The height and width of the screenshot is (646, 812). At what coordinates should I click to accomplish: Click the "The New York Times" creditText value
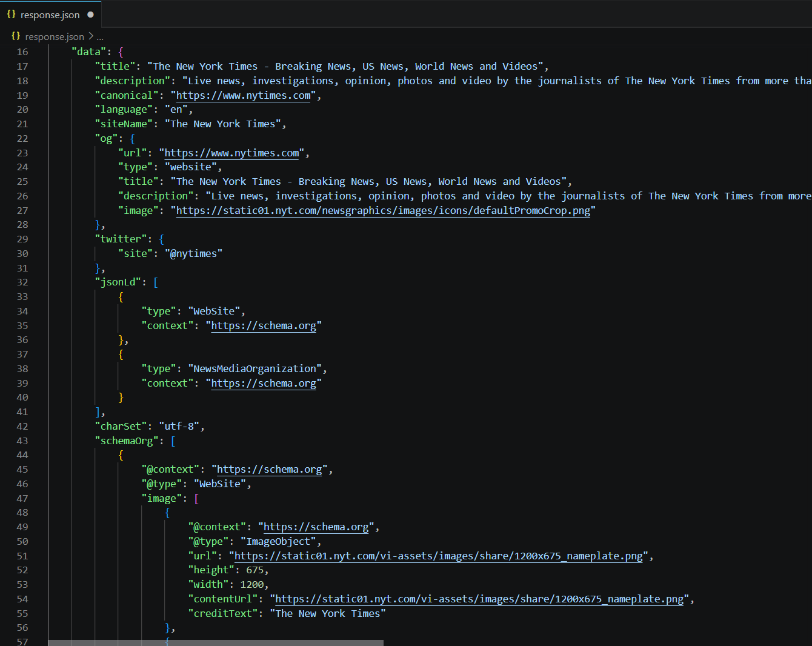(x=328, y=613)
